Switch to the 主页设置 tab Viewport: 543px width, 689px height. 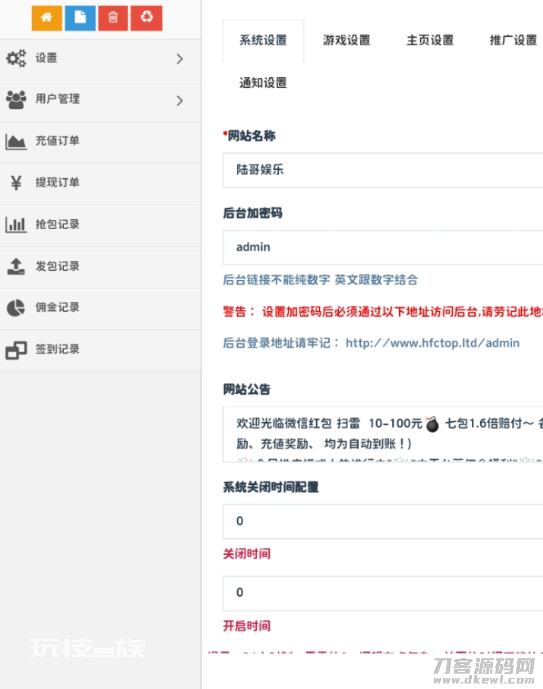pyautogui.click(x=430, y=40)
